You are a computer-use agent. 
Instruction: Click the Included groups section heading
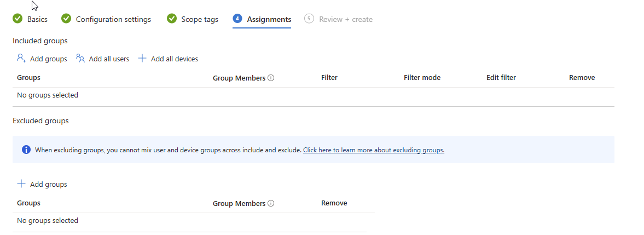coord(40,41)
